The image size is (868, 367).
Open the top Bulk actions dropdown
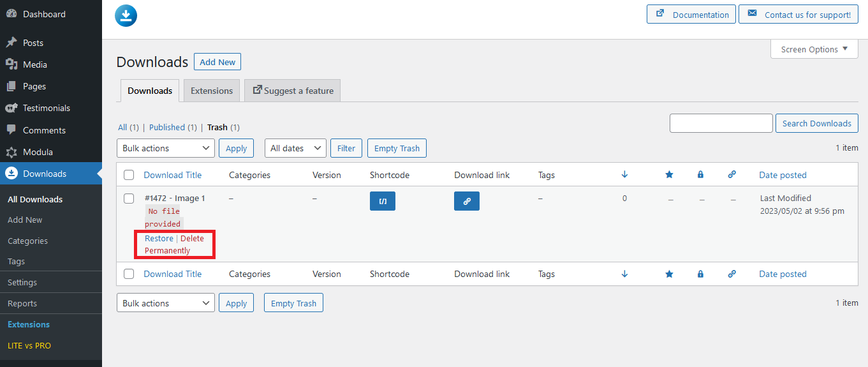166,148
